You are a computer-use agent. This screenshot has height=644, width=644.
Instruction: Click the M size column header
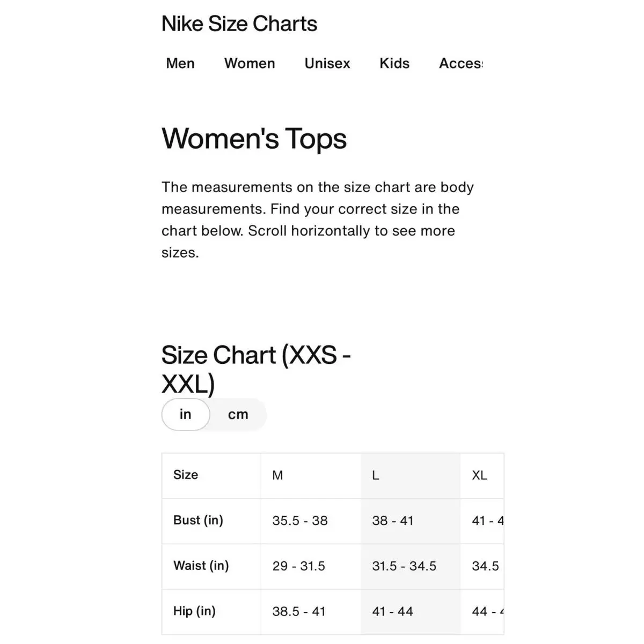pyautogui.click(x=311, y=475)
